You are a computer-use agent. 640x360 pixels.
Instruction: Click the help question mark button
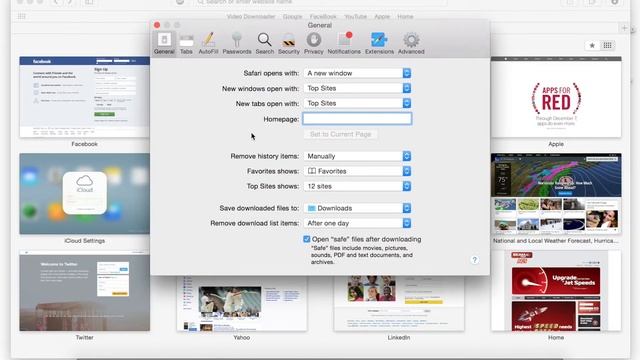(x=474, y=260)
